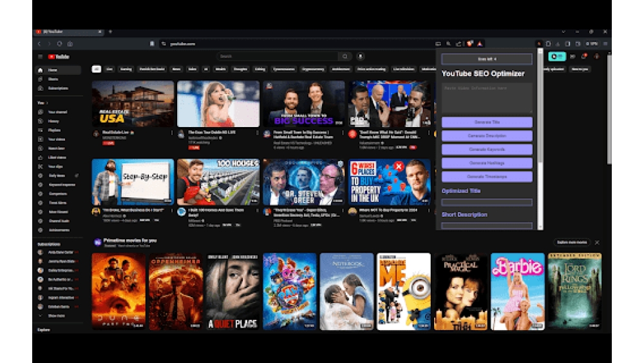Open the YouTube hamburger guide menu
The height and width of the screenshot is (363, 644).
(x=40, y=57)
